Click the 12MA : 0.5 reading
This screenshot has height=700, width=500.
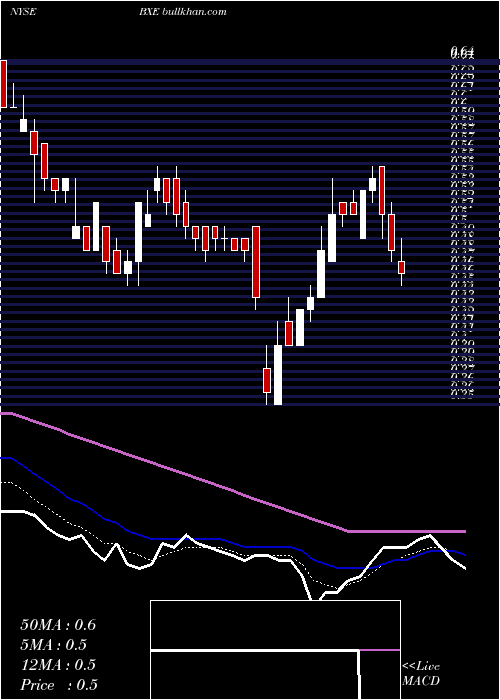pos(58,665)
